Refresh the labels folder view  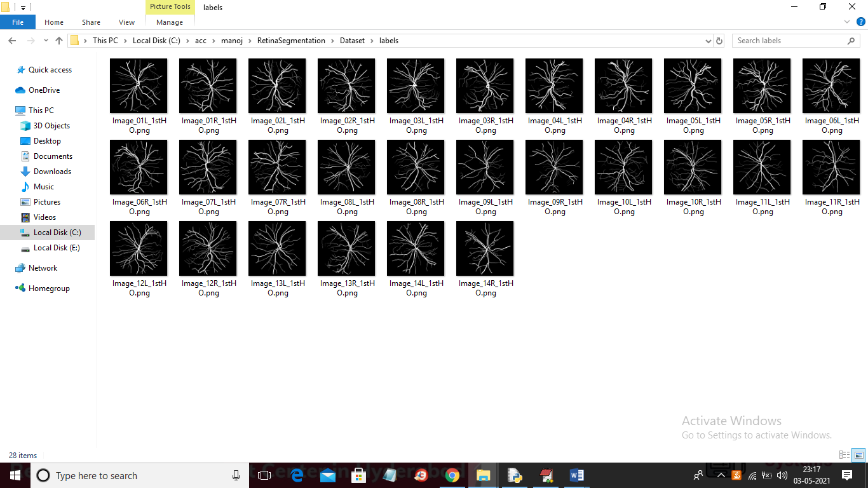coord(719,41)
